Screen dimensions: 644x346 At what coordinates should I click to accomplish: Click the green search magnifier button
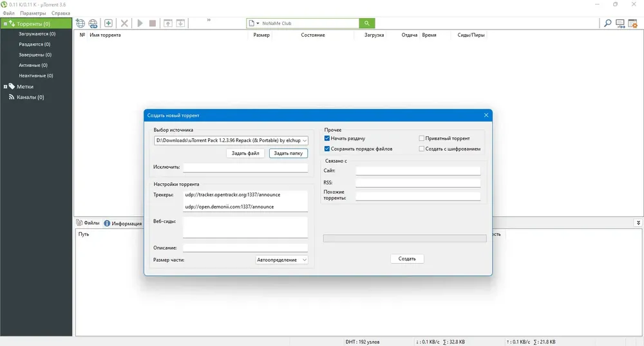pyautogui.click(x=367, y=23)
